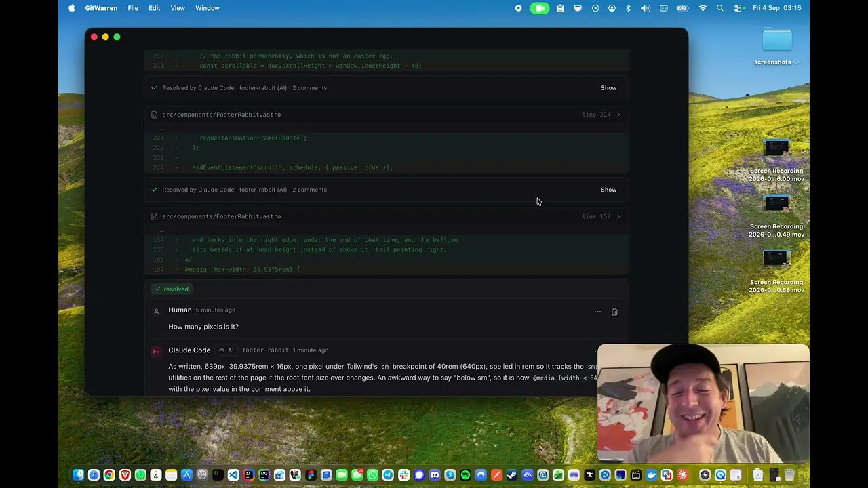The height and width of the screenshot is (488, 868).
Task: Open Figma from the dock
Action: [311, 475]
